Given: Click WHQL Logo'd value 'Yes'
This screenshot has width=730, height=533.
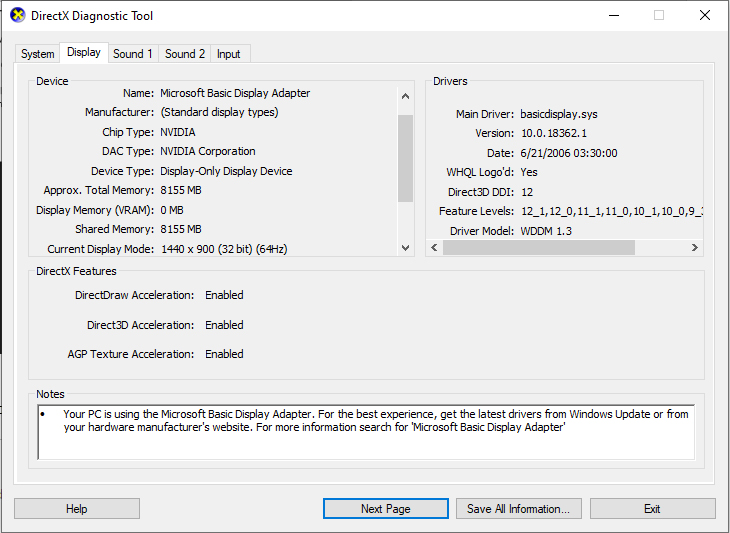Looking at the screenshot, I should click(x=529, y=172).
